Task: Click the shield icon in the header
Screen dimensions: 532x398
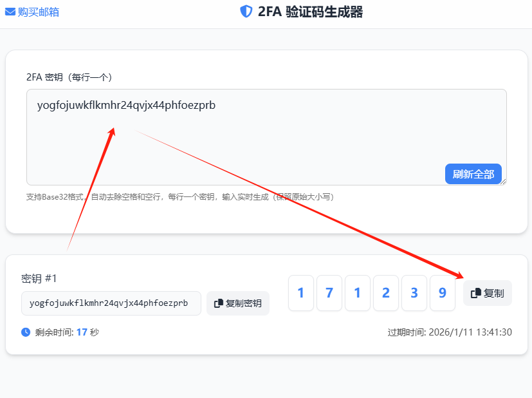Action: [246, 12]
